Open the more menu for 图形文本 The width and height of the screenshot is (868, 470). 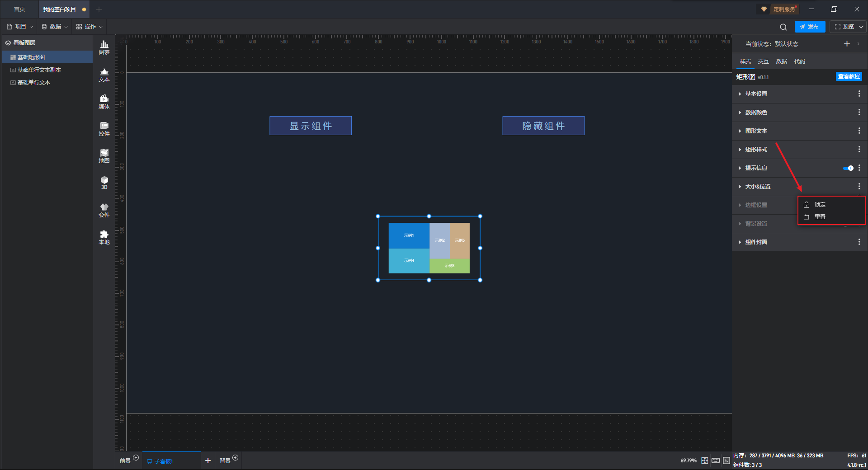(x=859, y=131)
